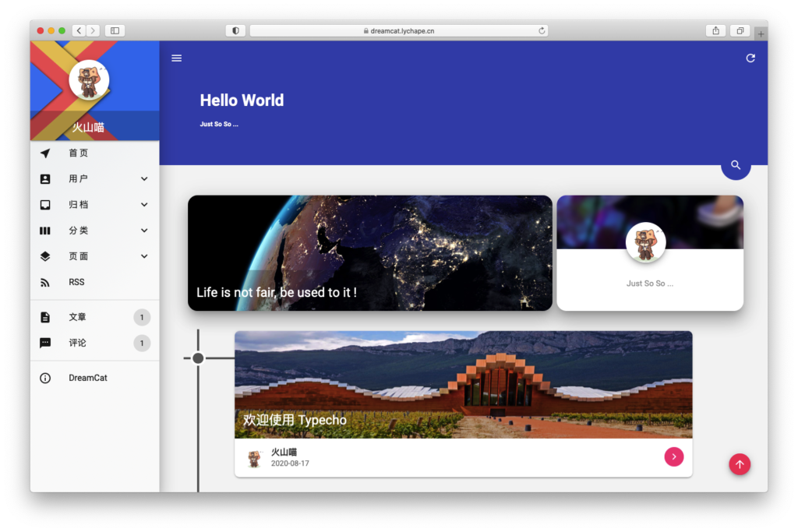This screenshot has width=798, height=532.
Task: Open search with the magnifier button
Action: (735, 165)
